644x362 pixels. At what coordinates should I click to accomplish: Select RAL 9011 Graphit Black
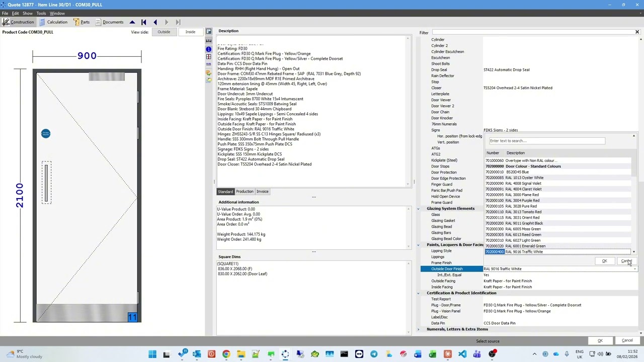557,223
